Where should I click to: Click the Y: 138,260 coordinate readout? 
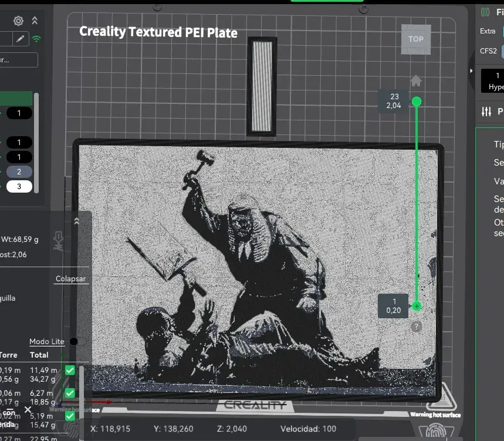pyautogui.click(x=173, y=429)
